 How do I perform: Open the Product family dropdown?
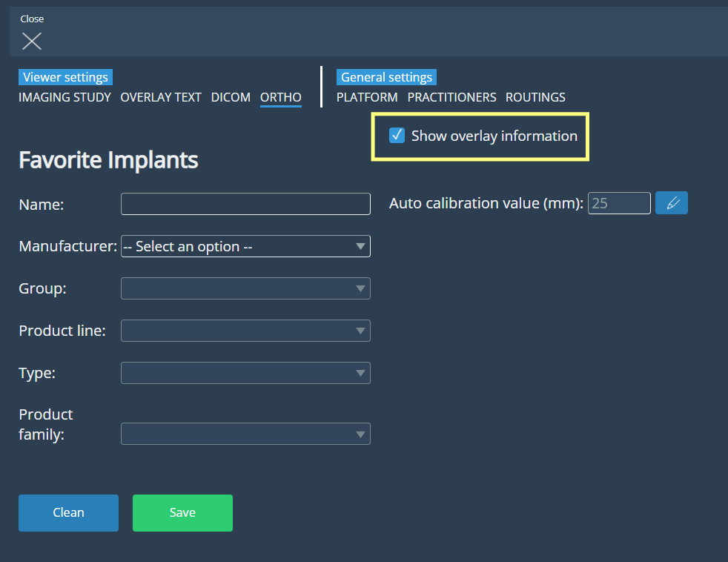click(245, 434)
